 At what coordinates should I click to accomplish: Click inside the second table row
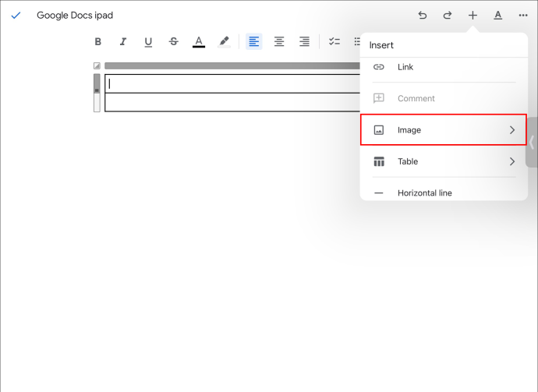(232, 102)
